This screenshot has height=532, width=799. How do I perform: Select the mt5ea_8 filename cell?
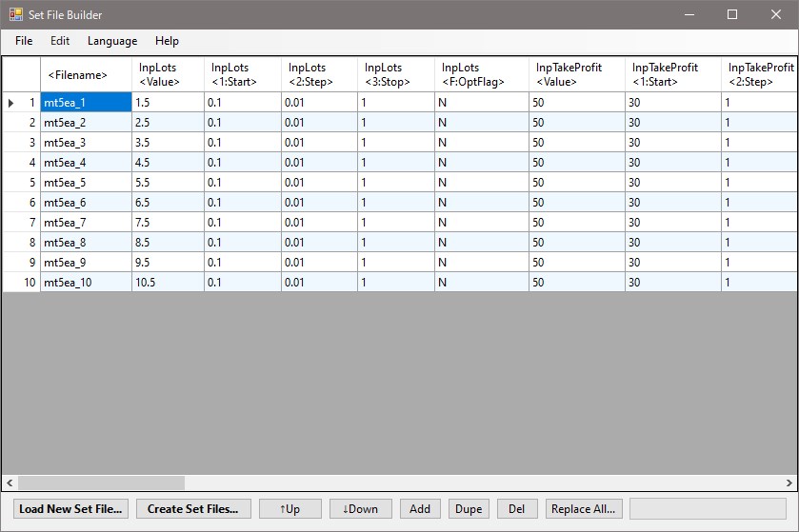86,243
